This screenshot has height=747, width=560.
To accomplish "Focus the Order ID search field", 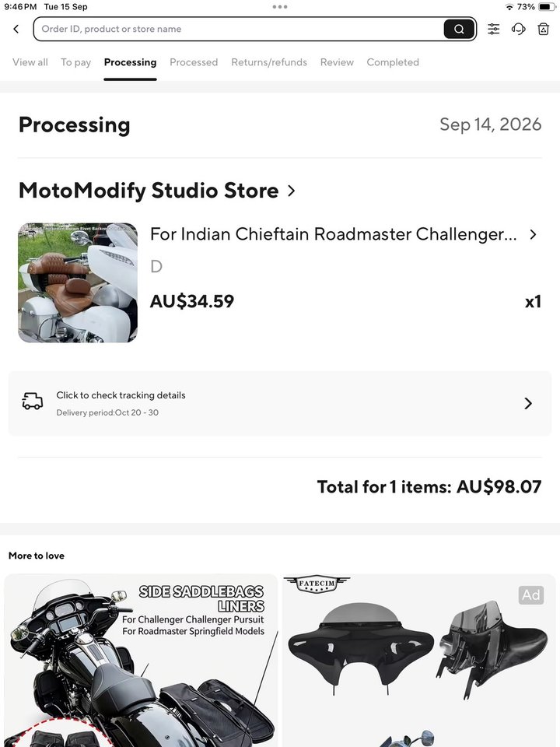I will point(238,29).
